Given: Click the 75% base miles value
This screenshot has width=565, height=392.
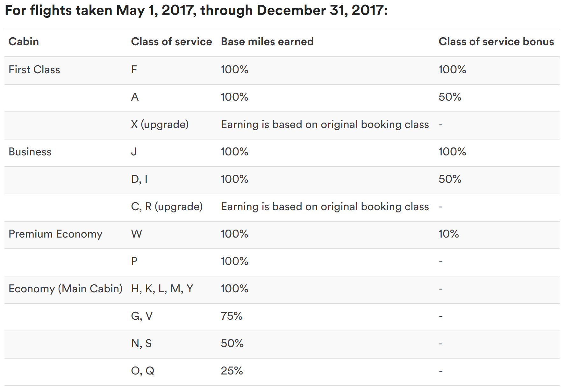Looking at the screenshot, I should coord(232,316).
